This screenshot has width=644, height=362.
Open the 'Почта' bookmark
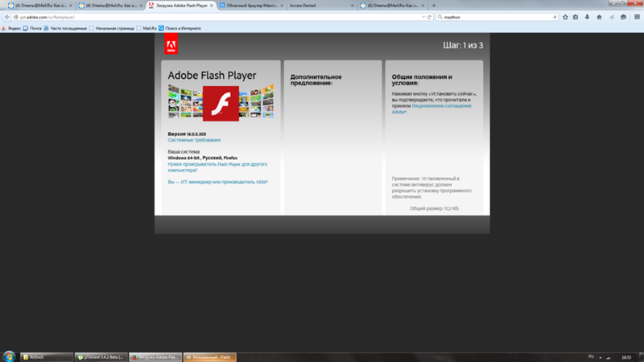[x=32, y=28]
